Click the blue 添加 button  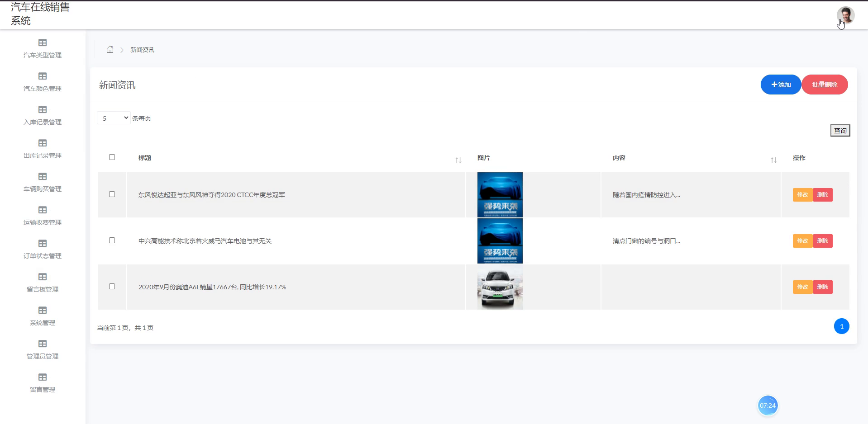(781, 85)
